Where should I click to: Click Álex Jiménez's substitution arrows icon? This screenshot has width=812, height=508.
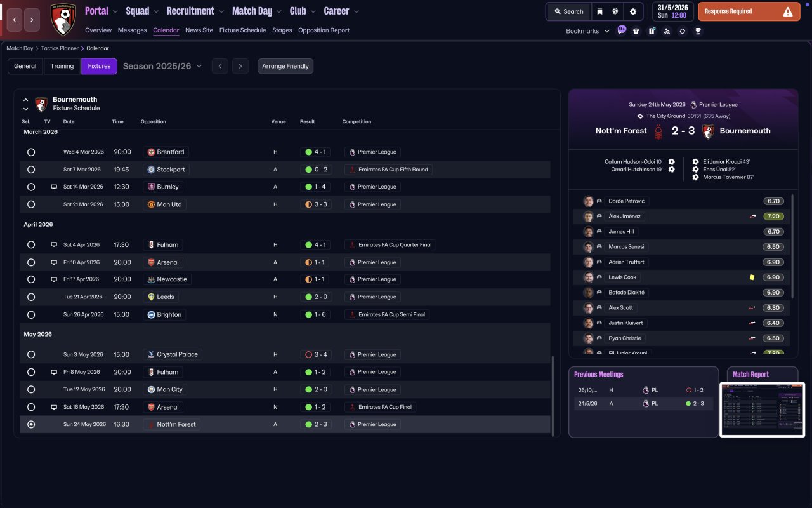pos(753,217)
